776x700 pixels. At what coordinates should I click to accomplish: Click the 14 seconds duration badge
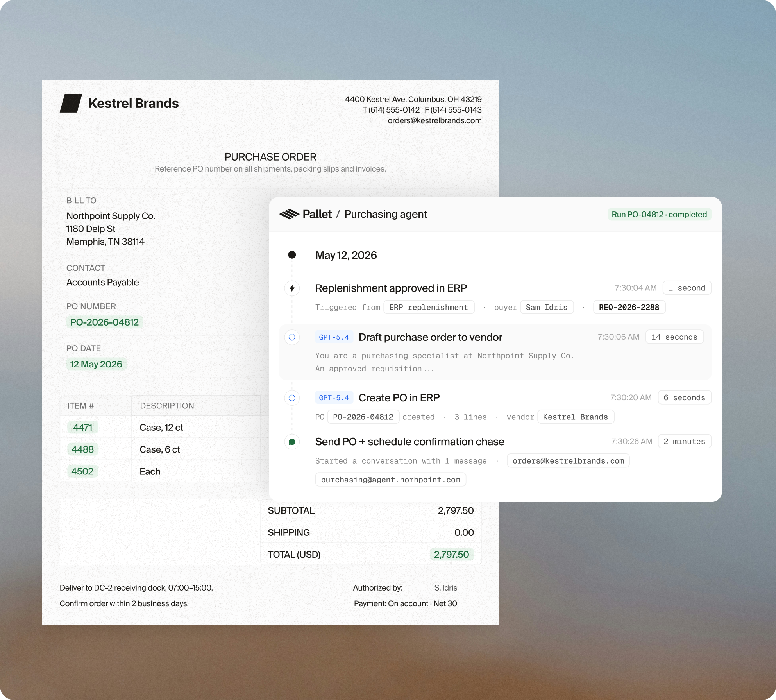point(674,337)
